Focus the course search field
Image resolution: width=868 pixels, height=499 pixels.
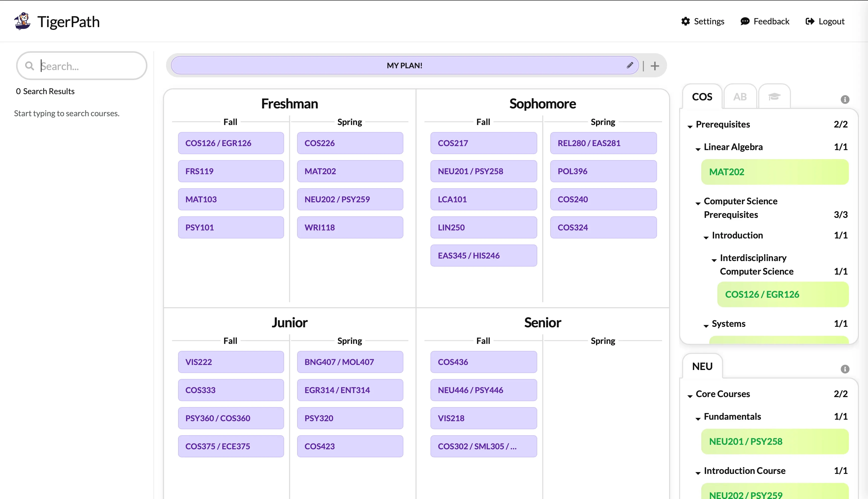click(82, 66)
